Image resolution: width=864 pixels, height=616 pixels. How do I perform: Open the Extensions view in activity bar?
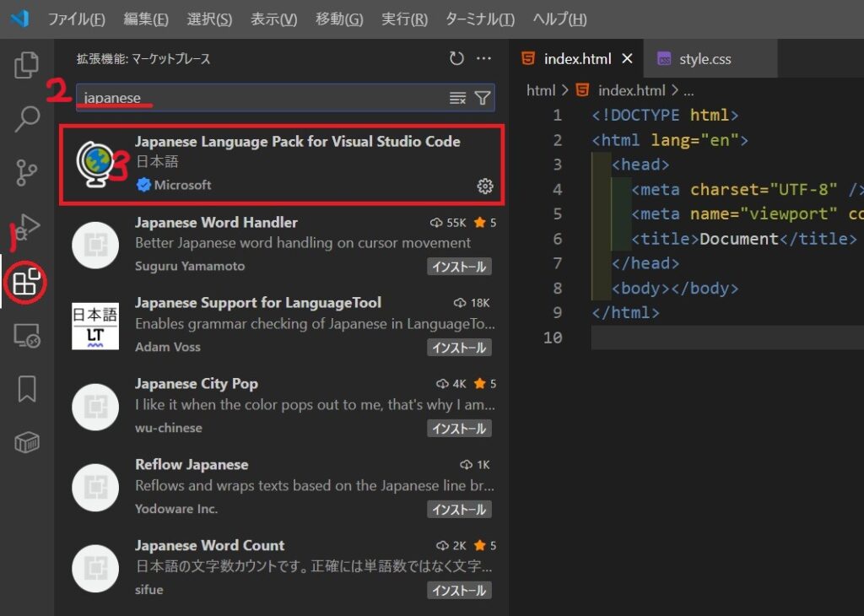coord(26,281)
